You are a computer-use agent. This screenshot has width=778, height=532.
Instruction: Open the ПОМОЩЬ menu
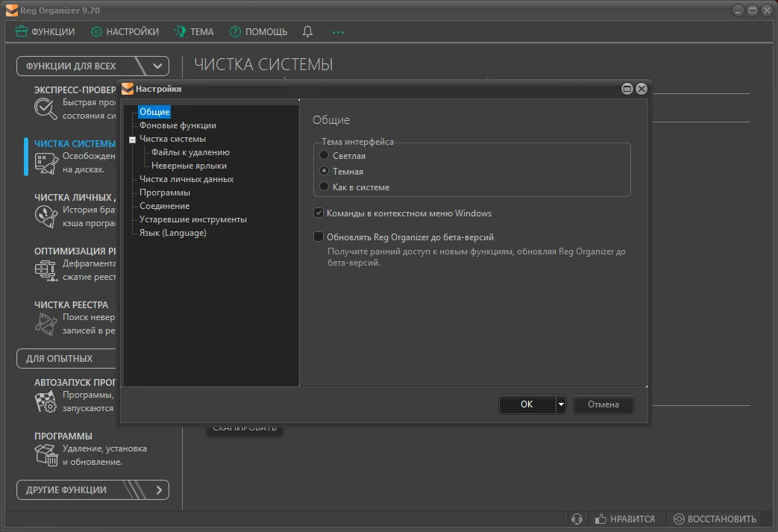259,32
